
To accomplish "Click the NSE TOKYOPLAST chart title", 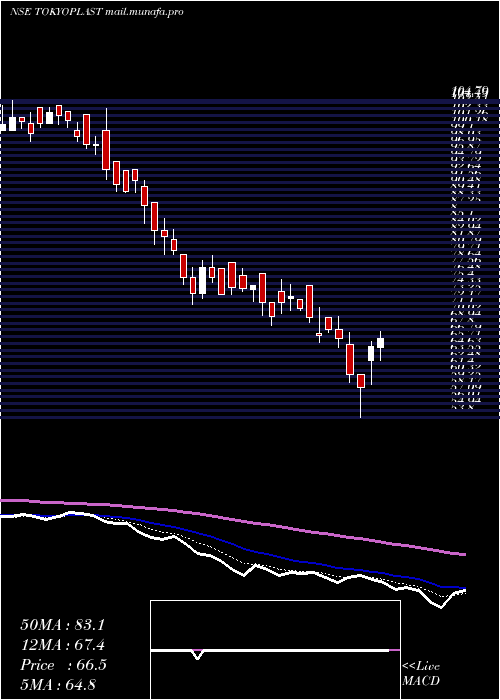I will [x=97, y=12].
